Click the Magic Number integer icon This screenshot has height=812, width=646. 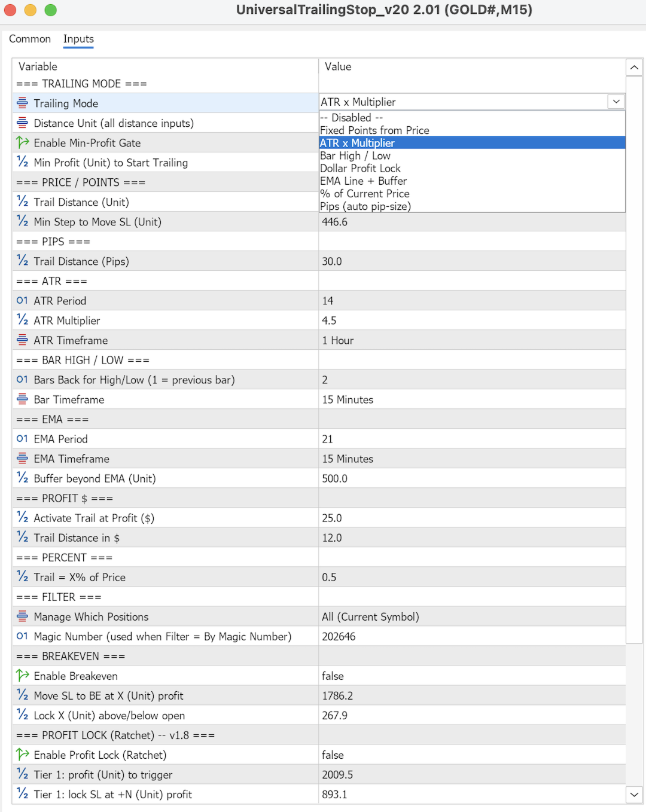click(x=22, y=636)
